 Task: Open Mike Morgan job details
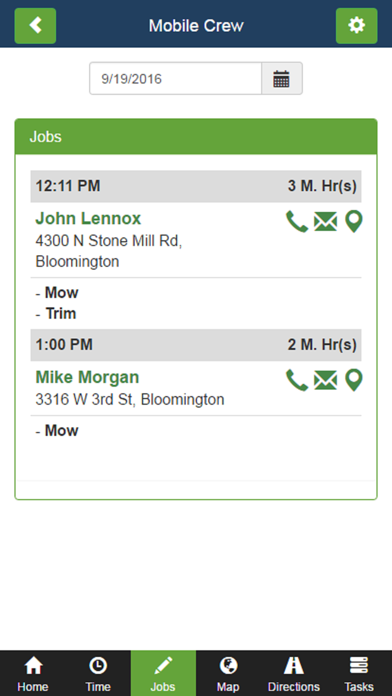(x=87, y=377)
